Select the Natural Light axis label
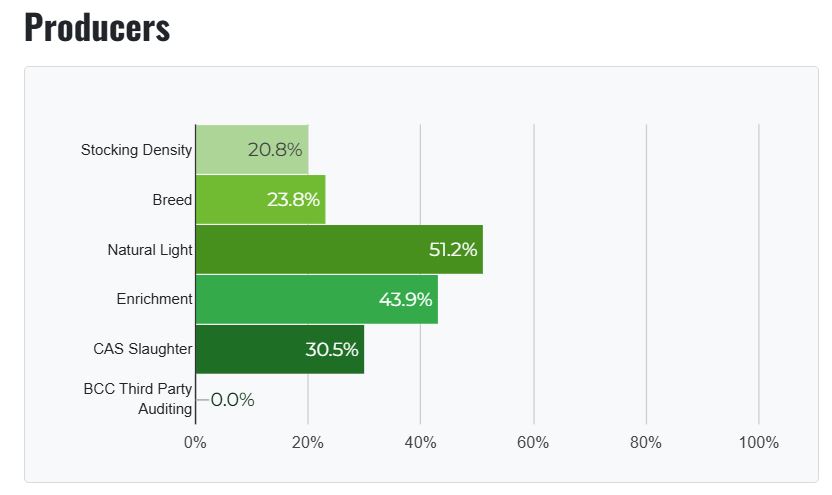Screen dimensions: 832x495 click(x=149, y=250)
